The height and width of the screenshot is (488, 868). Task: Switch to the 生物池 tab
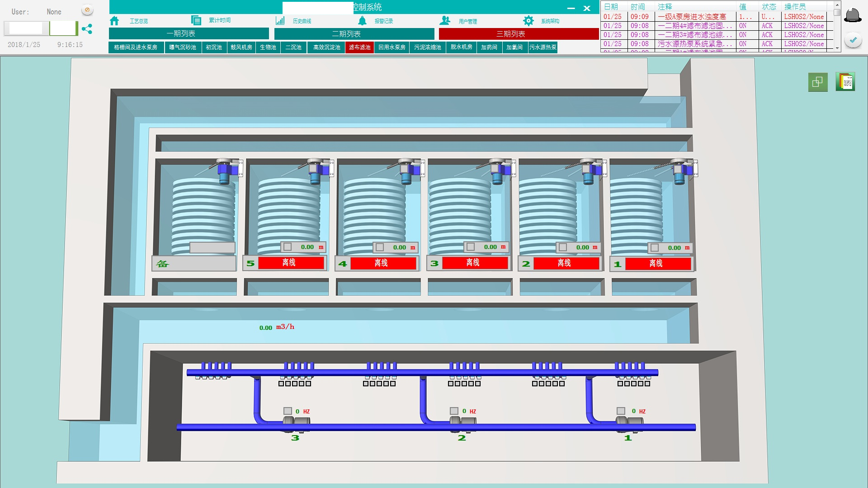pos(268,47)
